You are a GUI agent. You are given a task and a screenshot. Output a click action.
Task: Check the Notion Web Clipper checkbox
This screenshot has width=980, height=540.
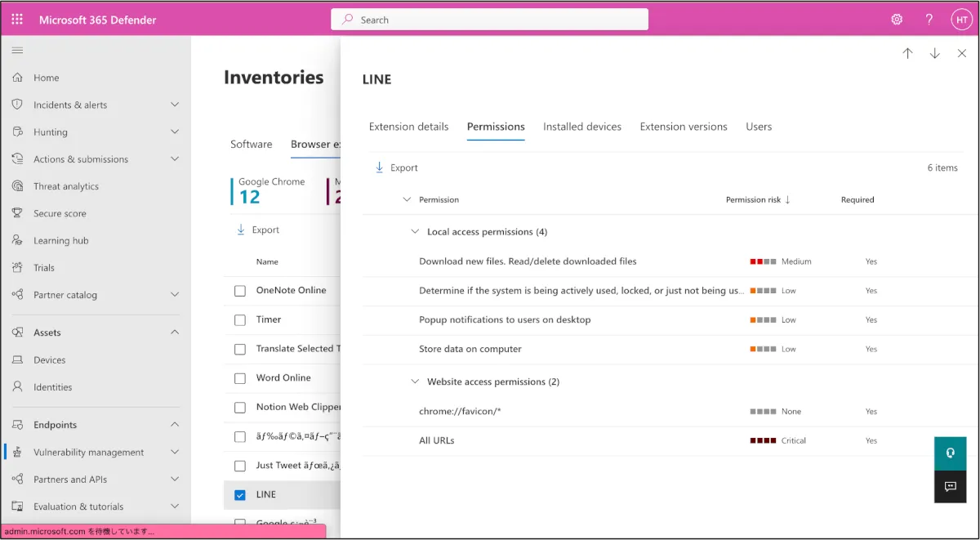(240, 408)
